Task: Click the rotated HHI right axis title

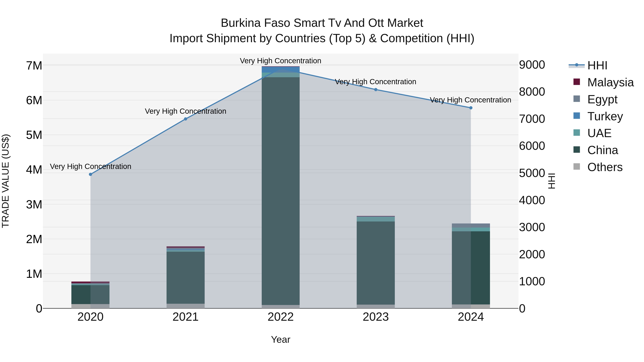Action: tap(552, 181)
